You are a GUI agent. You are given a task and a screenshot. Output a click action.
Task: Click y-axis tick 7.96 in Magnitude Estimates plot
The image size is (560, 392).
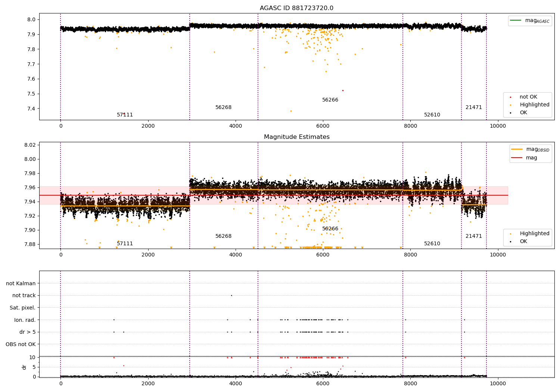(x=30, y=187)
